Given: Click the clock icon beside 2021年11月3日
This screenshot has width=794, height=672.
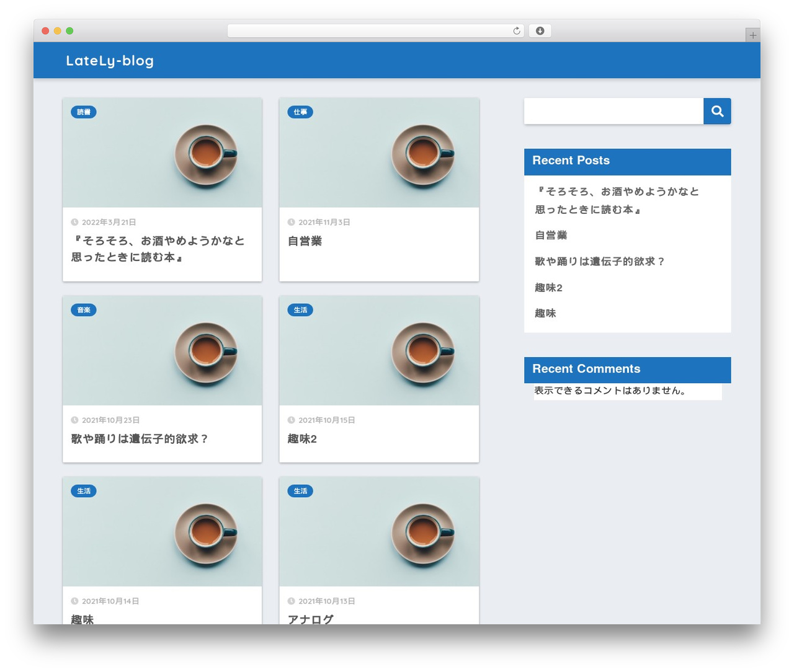Looking at the screenshot, I should pyautogui.click(x=291, y=222).
